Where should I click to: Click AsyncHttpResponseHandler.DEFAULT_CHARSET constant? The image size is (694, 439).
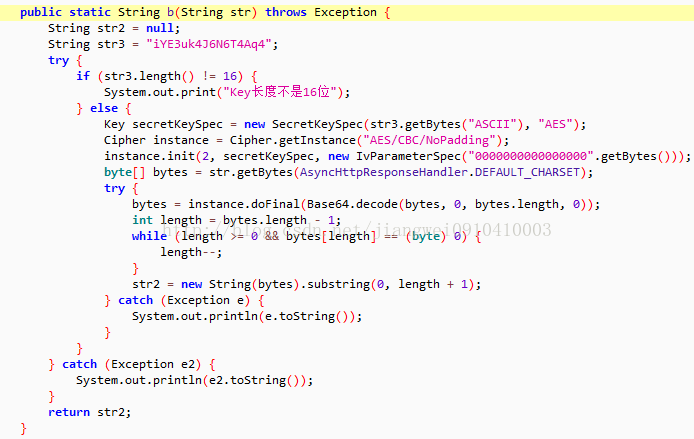[x=440, y=172]
